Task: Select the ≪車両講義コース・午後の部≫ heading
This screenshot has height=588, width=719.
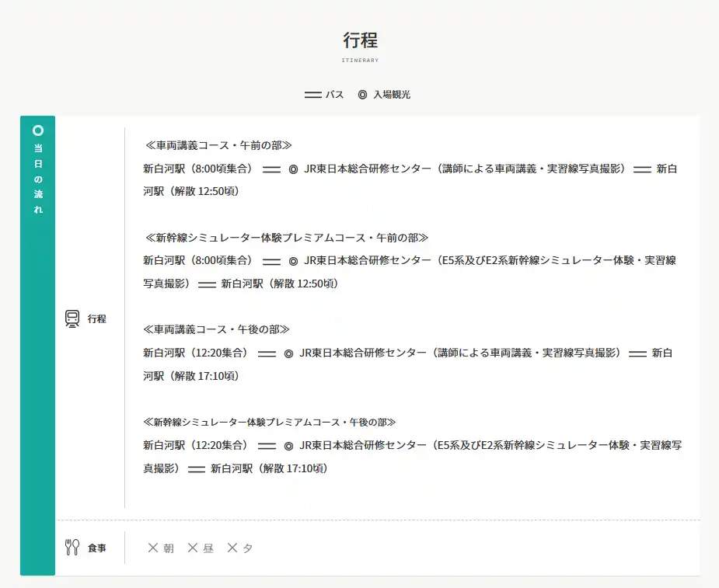Action: point(217,330)
